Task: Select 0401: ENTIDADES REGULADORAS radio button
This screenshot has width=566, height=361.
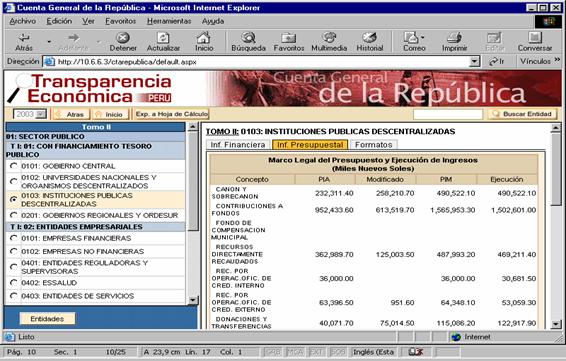Action: (x=14, y=267)
